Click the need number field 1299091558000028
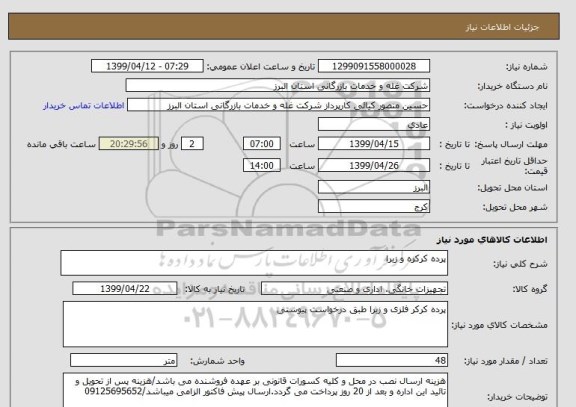The image size is (576, 407). [x=374, y=66]
